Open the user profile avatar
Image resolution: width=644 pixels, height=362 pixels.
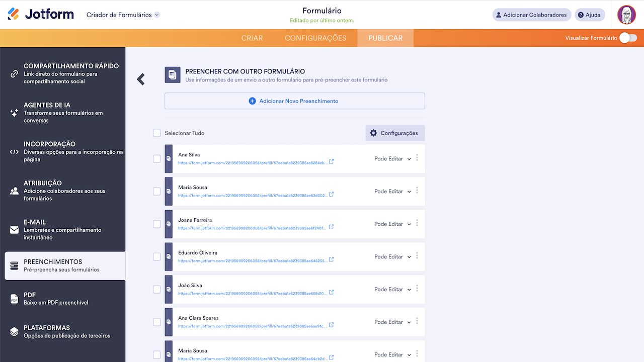coord(627,15)
